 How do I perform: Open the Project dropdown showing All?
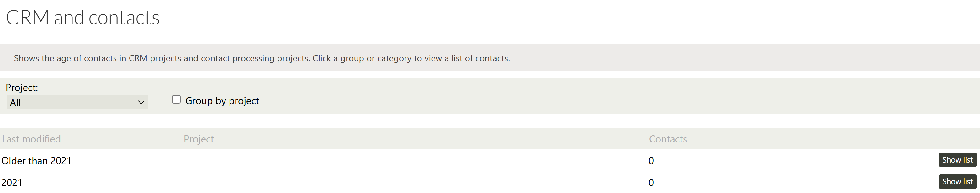[77, 102]
